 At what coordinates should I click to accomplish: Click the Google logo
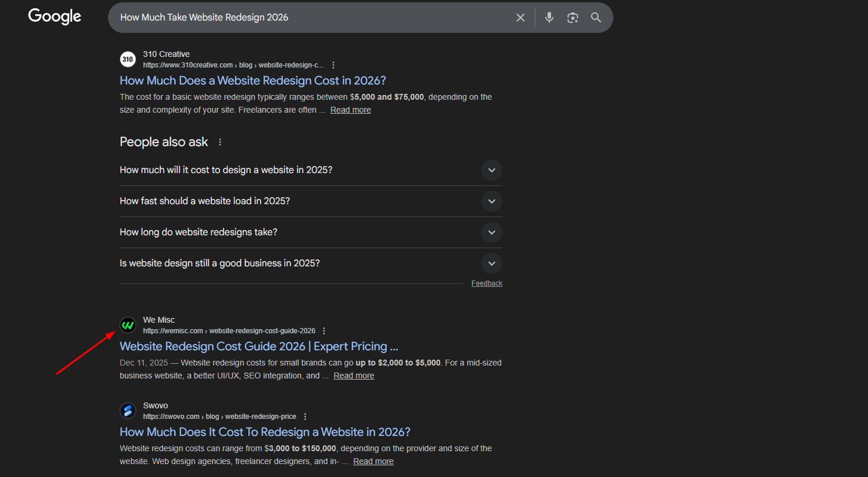(55, 16)
